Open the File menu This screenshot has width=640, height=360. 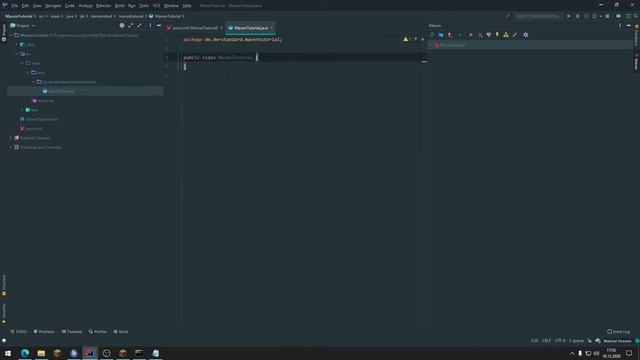coord(15,6)
